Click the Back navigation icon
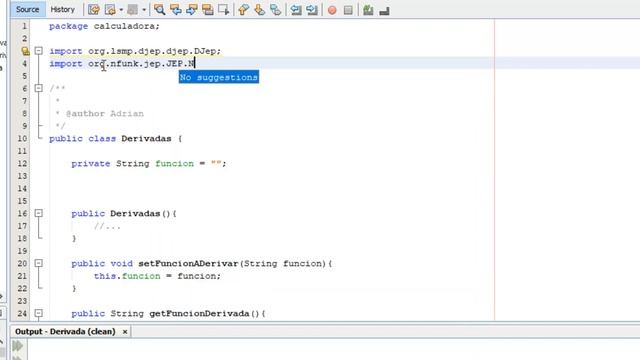Screen dimensions: 640x360 tap(110, 10)
